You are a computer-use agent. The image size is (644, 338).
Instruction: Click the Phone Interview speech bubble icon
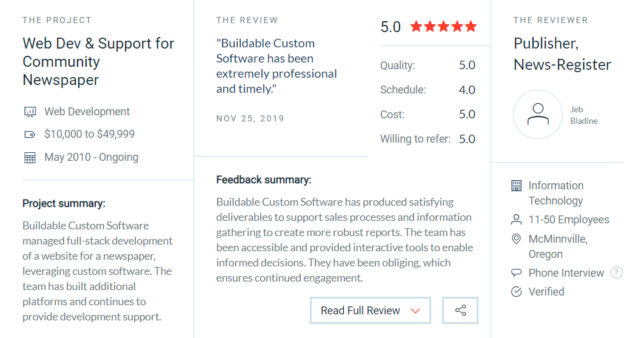pos(516,272)
